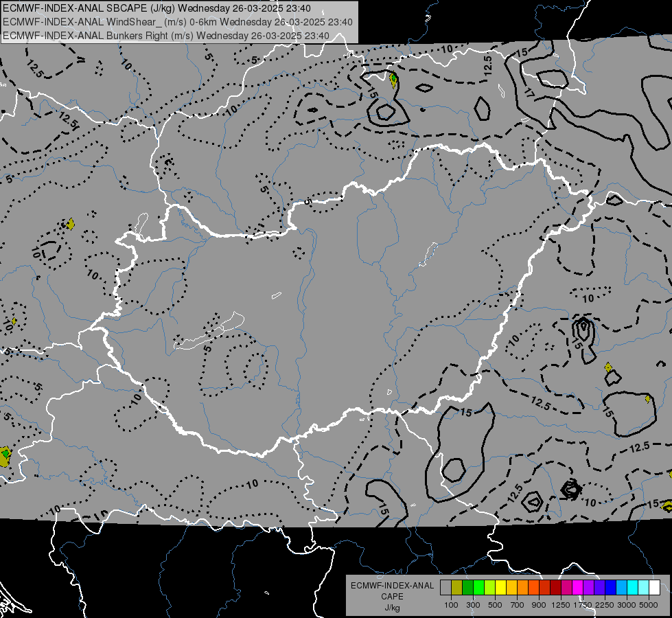This screenshot has width=672, height=618.
Task: Click the 17 wind shear contour label
Action: [530, 92]
